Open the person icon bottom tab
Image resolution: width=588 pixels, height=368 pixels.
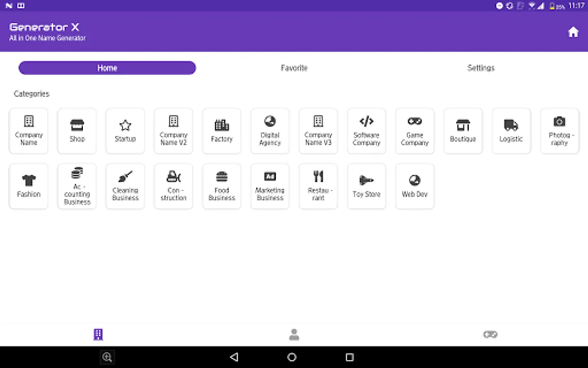[294, 334]
